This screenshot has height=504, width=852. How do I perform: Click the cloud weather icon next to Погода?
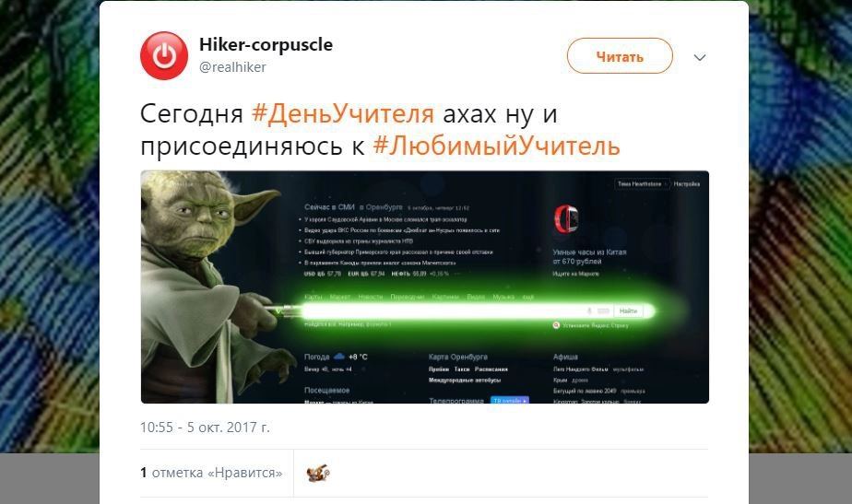coord(339,357)
